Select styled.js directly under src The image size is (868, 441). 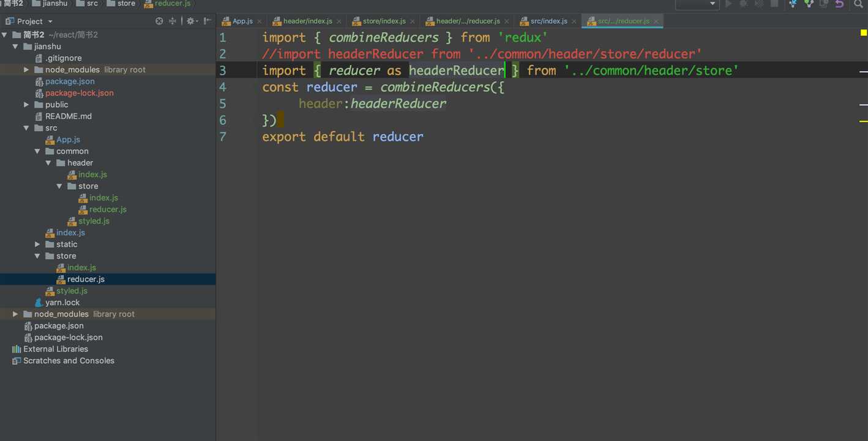[x=72, y=291]
